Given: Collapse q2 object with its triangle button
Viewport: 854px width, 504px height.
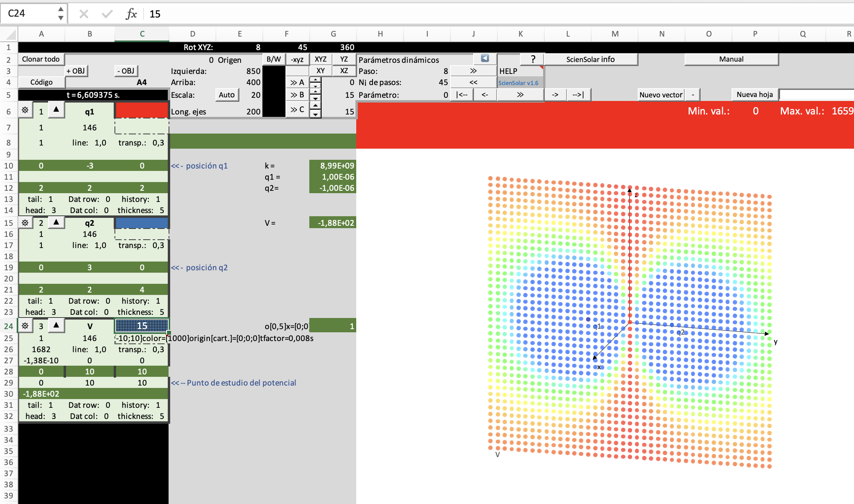Looking at the screenshot, I should [x=56, y=222].
